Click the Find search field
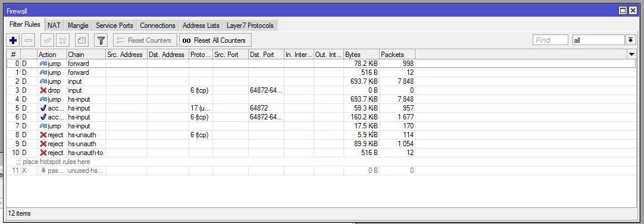 pyautogui.click(x=551, y=40)
